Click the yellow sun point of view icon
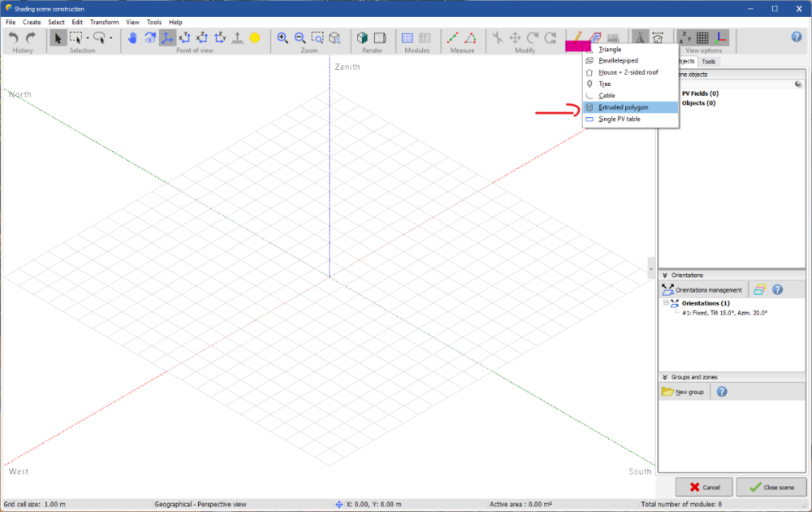Viewport: 812px width, 512px height. click(255, 37)
